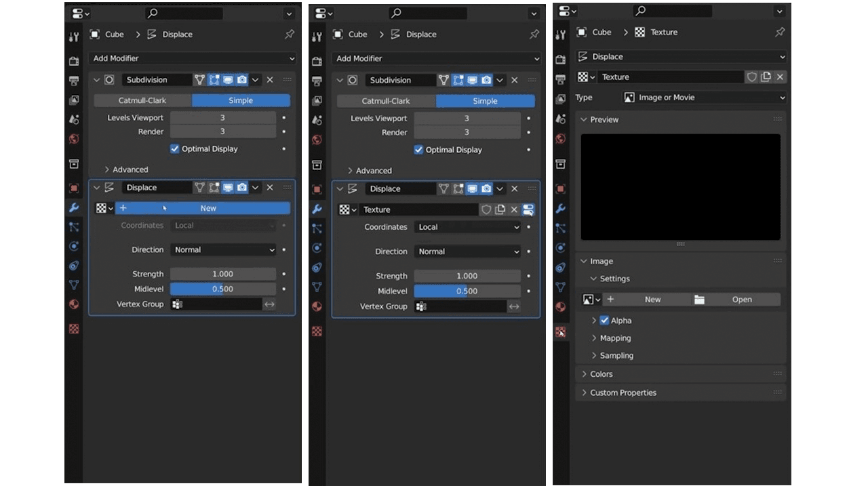
Task: Click the Texture name field in the middle Displace modifier
Action: [x=417, y=209]
